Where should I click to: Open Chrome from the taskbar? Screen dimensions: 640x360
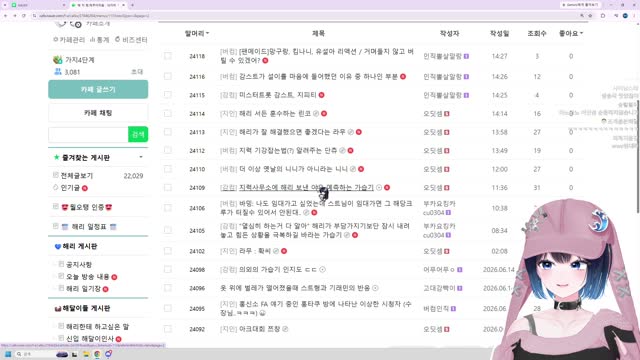(97, 354)
